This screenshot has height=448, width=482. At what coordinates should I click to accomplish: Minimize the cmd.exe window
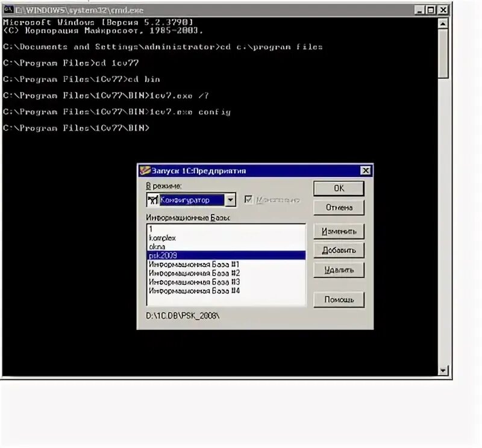point(419,10)
